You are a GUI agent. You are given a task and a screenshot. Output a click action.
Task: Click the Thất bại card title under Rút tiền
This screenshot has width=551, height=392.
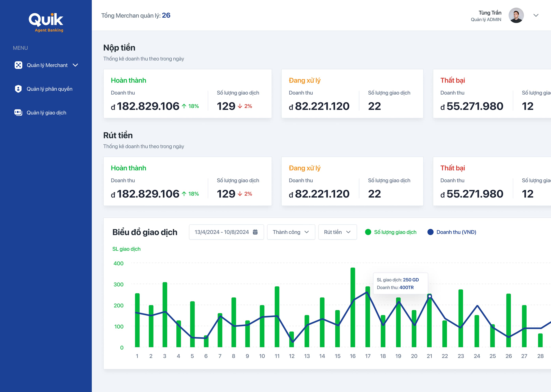pos(452,168)
